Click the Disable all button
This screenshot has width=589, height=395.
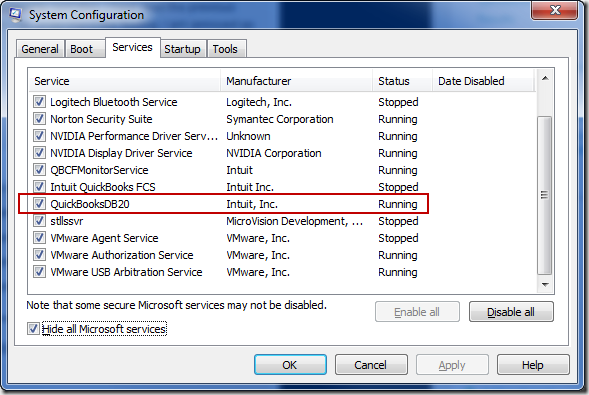(x=511, y=312)
